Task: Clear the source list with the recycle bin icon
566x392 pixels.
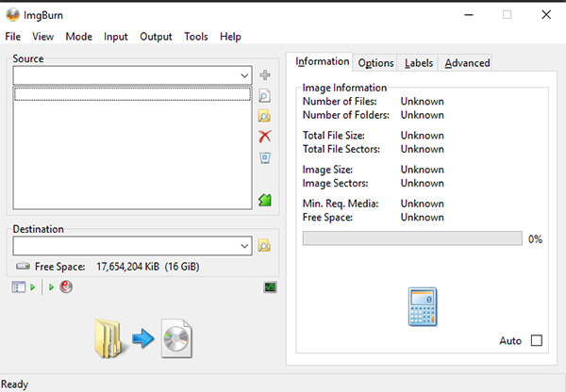Action: click(x=265, y=157)
